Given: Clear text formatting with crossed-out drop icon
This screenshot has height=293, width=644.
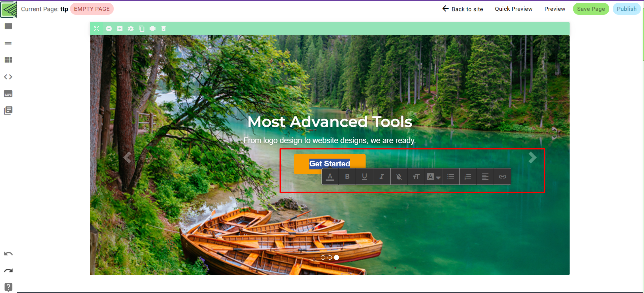Looking at the screenshot, I should click(399, 176).
